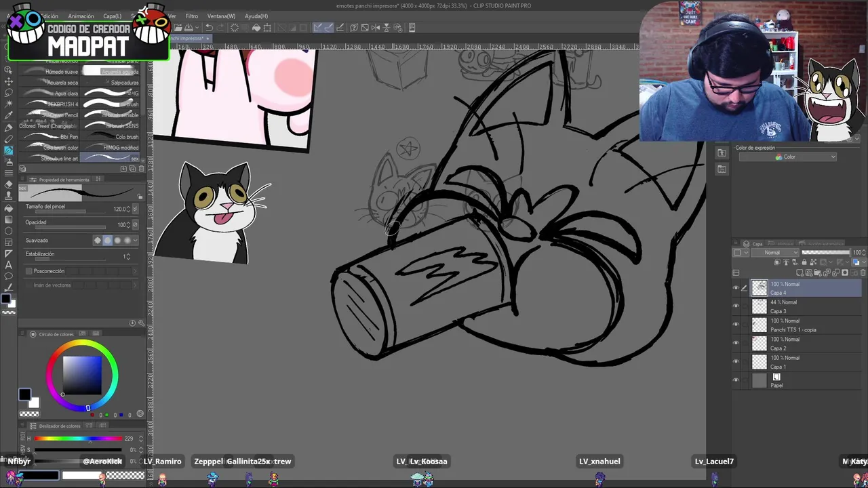Open the Capa(L) menu

pos(113,16)
